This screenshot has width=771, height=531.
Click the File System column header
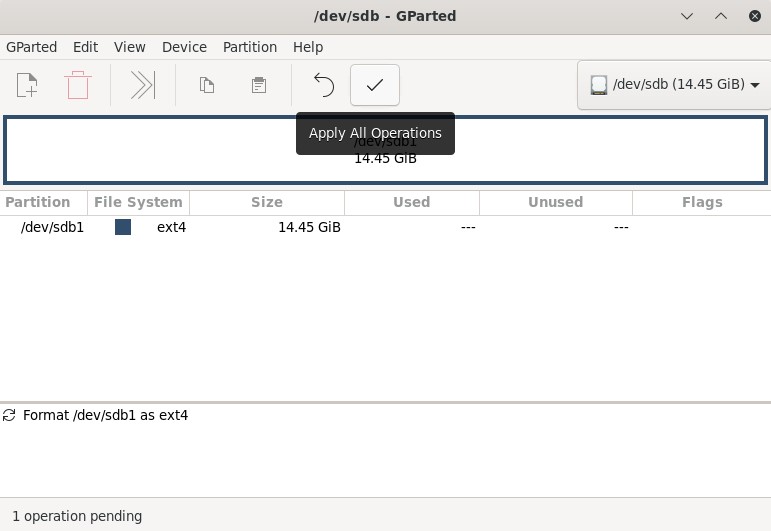tap(138, 203)
